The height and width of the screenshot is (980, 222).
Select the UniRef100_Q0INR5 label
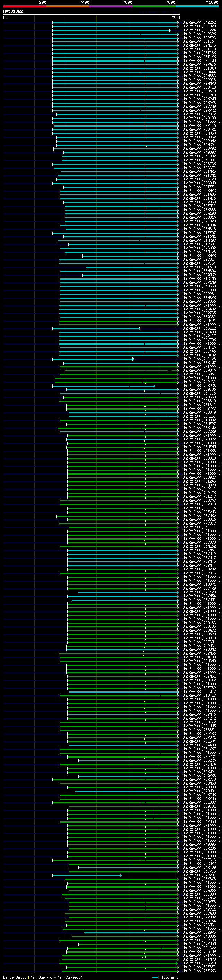coord(199,172)
